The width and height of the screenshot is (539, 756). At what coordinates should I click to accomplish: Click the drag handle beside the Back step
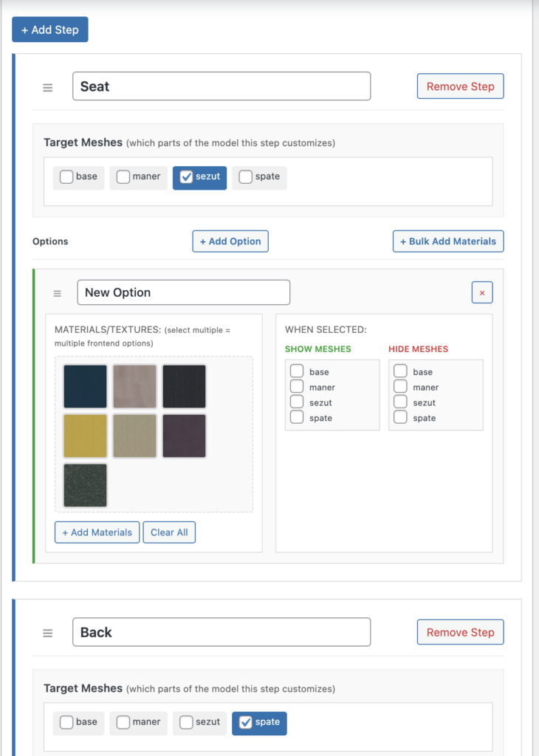click(47, 633)
